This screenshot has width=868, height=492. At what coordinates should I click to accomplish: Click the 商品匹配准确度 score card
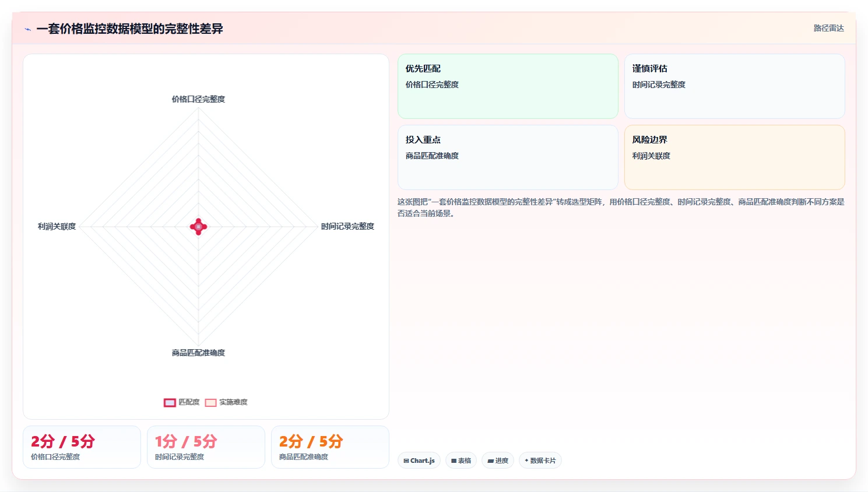pos(330,447)
